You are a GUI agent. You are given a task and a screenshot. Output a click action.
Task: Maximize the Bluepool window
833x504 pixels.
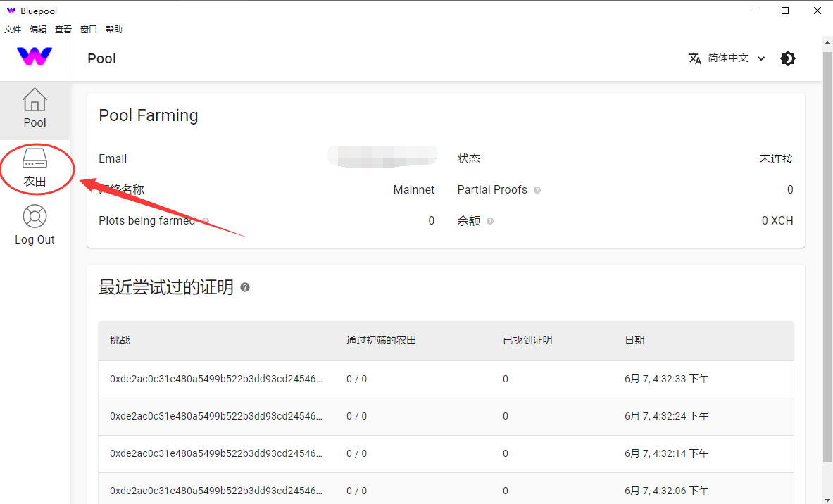coord(785,11)
